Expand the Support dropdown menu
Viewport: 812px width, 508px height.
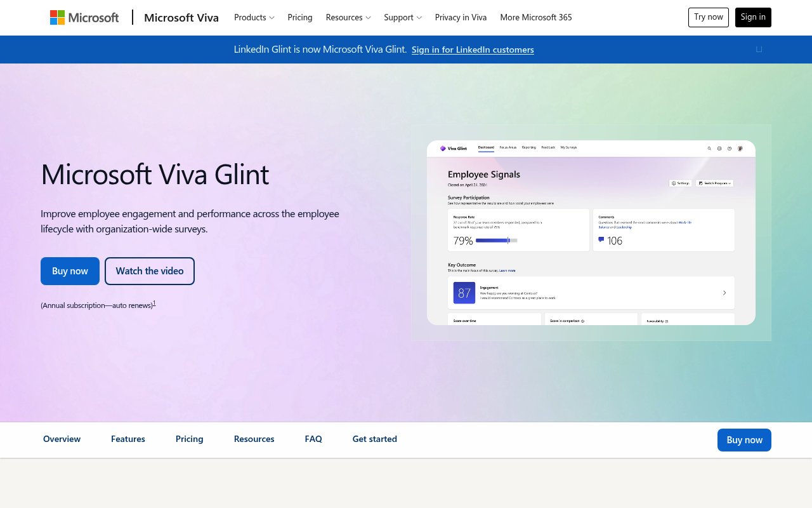403,17
